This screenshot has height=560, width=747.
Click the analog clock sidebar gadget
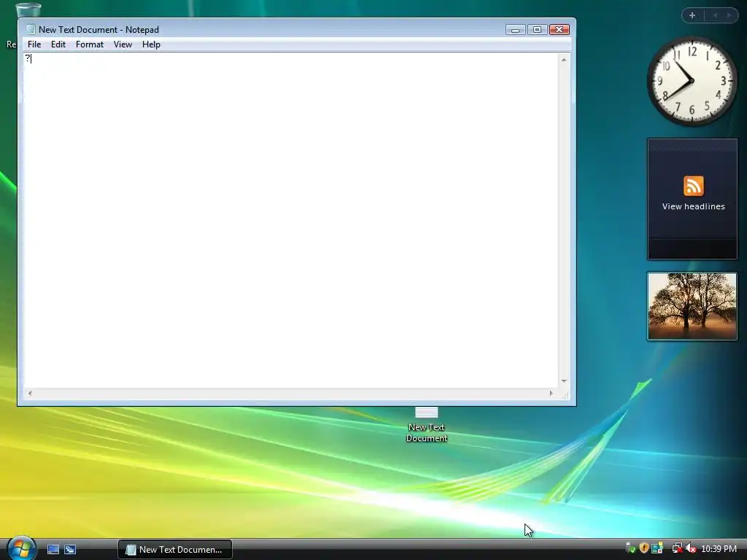(692, 81)
